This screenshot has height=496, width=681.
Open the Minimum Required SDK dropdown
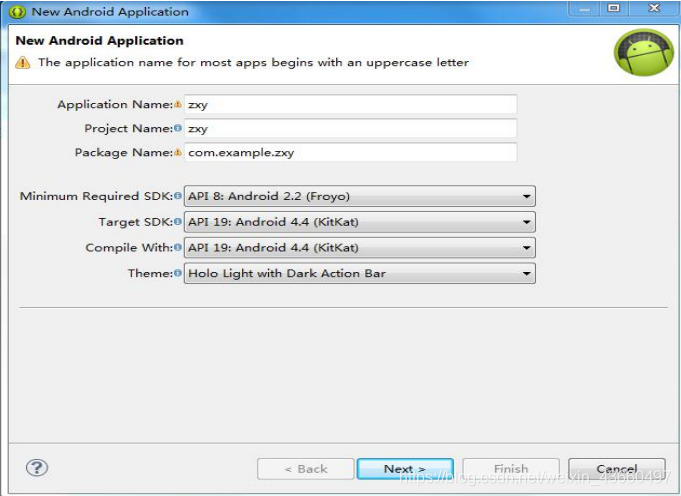tap(360, 196)
